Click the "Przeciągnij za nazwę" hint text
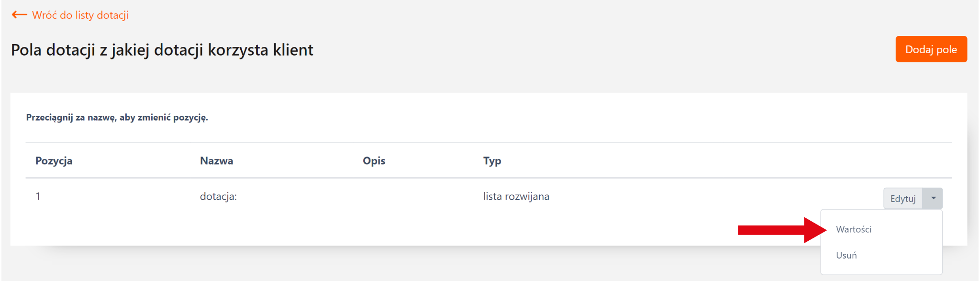This screenshot has width=980, height=281. [x=117, y=117]
